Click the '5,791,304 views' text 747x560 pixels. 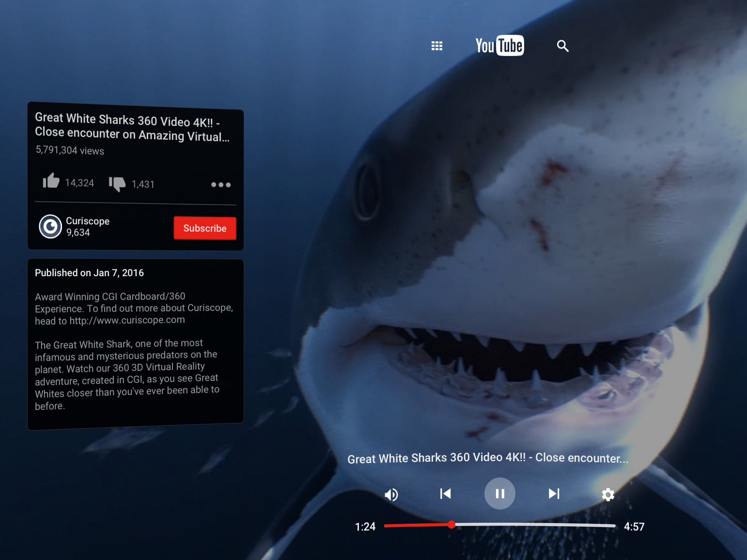[x=70, y=150]
